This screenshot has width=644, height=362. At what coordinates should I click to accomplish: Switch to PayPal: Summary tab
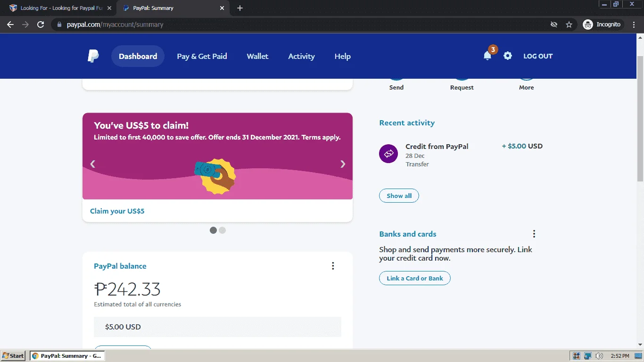point(173,8)
